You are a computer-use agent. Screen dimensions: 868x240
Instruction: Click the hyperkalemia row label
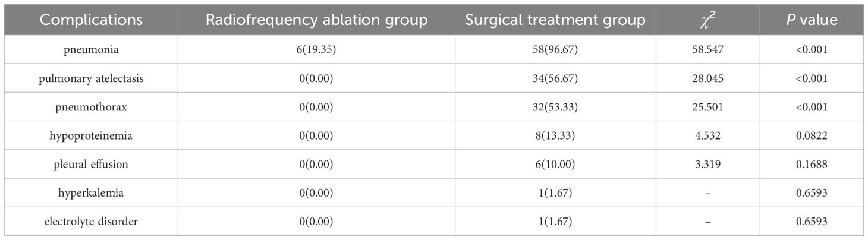point(92,193)
